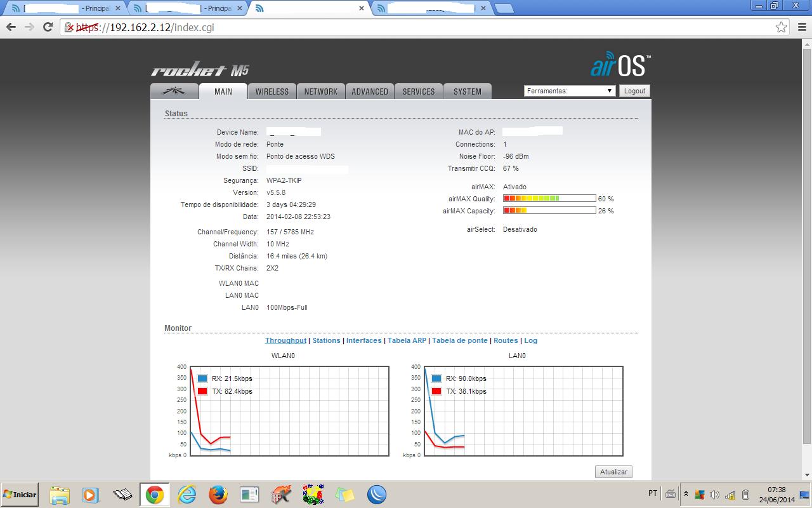
Task: View the Tabela de ponte link
Action: tap(460, 340)
